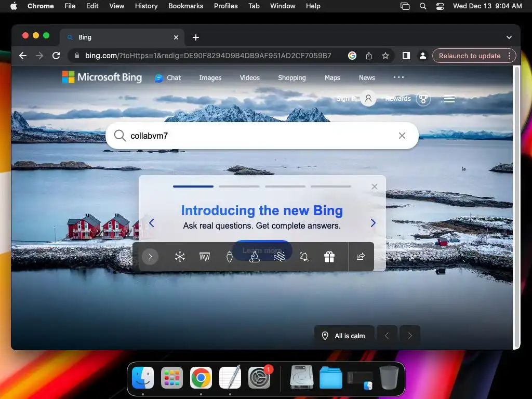
Task: Go to the next promo slide
Action: pos(373,223)
